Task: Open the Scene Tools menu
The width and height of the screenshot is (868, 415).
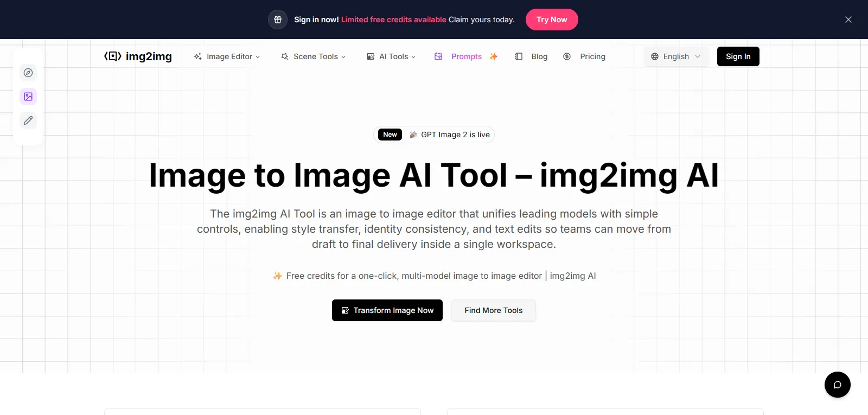Action: coord(313,56)
